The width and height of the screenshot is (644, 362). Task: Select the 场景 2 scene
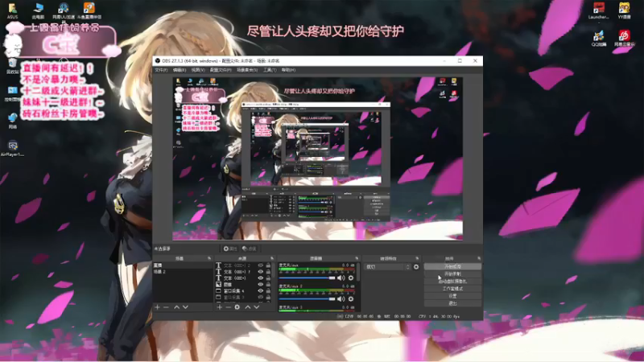click(x=183, y=272)
